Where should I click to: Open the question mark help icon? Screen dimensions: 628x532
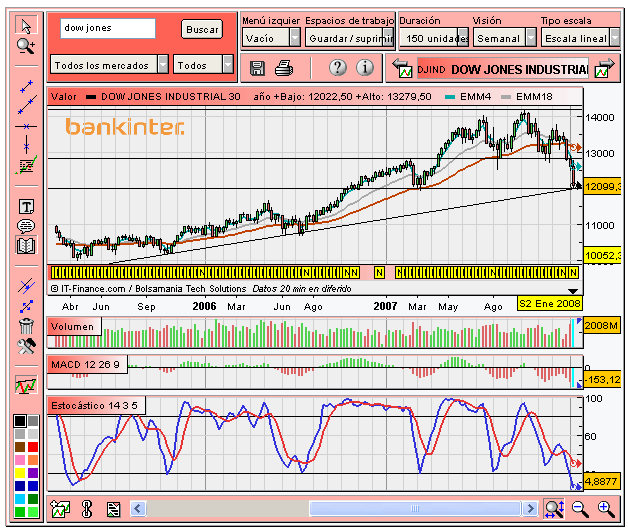pos(338,68)
